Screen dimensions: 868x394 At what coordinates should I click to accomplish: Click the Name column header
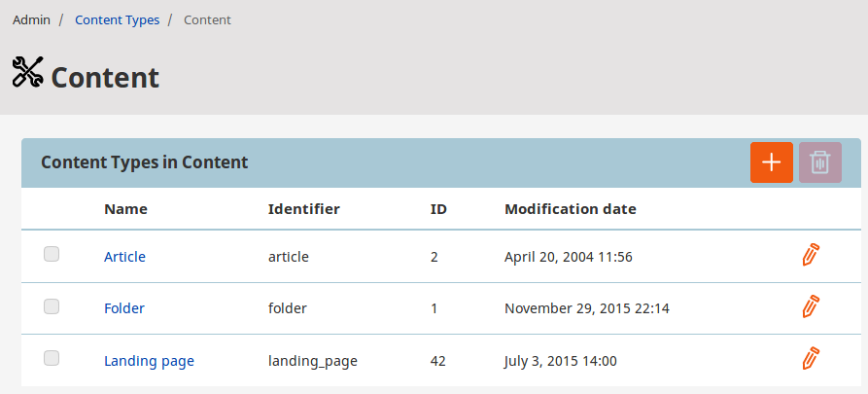point(125,209)
